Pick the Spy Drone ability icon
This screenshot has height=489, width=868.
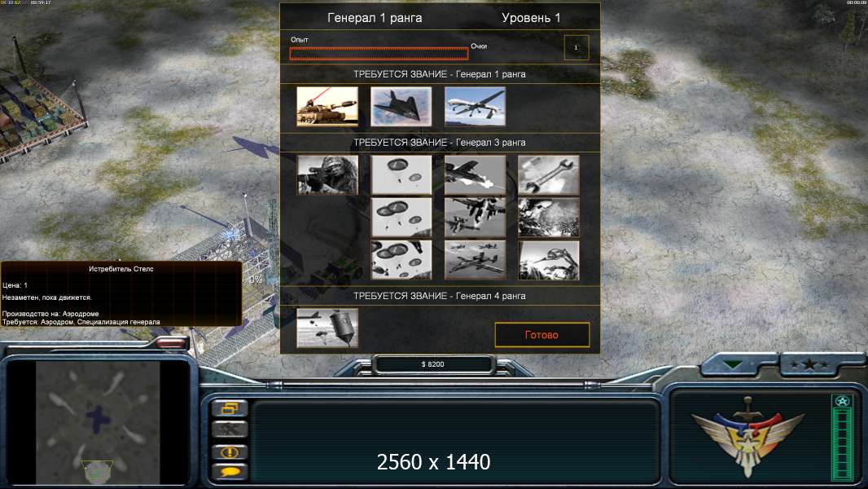click(x=475, y=106)
